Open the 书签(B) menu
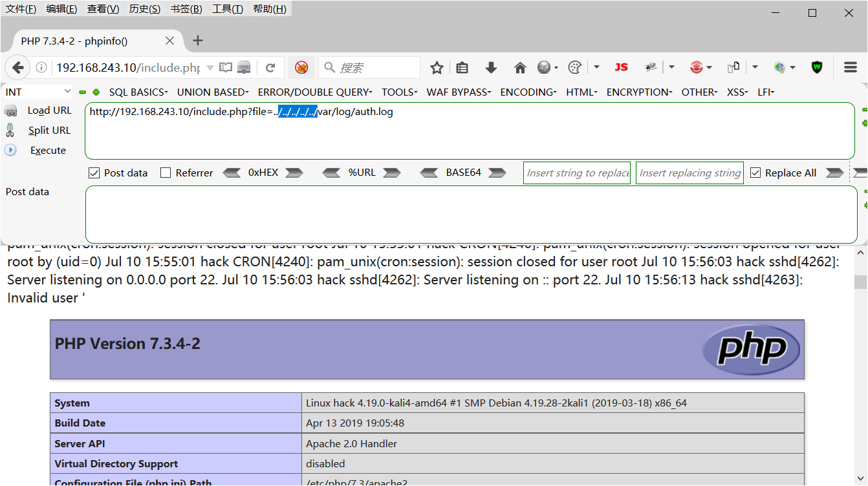 point(186,9)
